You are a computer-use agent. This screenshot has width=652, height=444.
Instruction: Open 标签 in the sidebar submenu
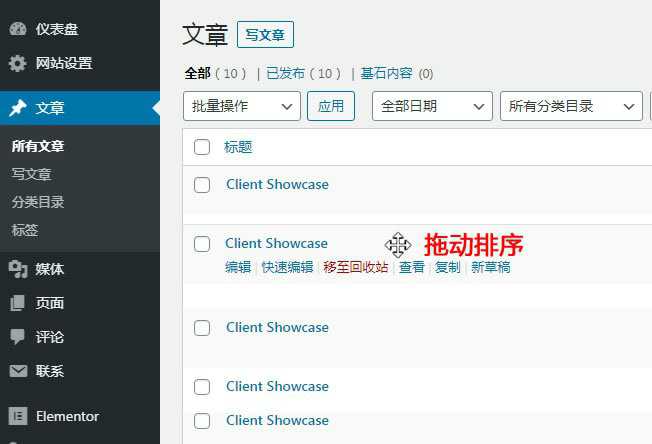coord(25,230)
